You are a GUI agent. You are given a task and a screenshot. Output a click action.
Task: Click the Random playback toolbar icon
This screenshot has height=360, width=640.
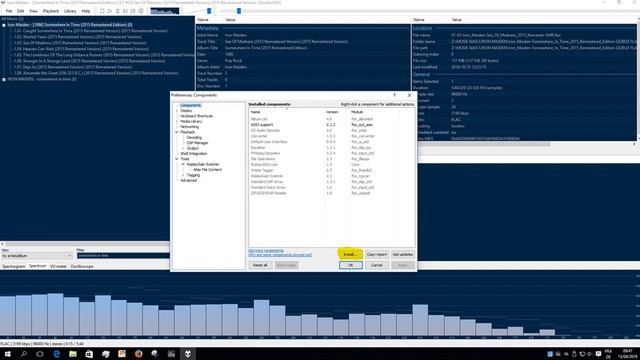coord(141,11)
